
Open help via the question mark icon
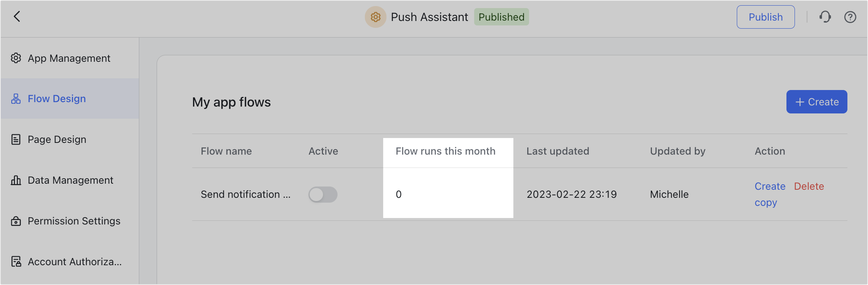click(850, 17)
